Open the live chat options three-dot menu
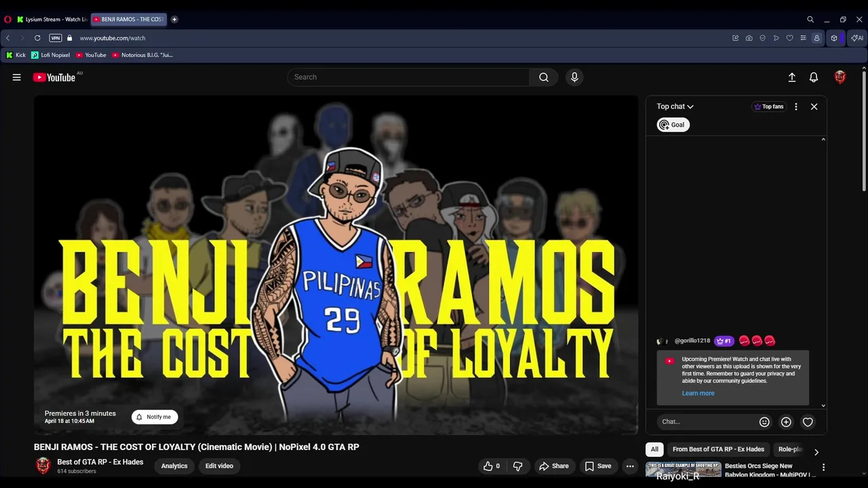The width and height of the screenshot is (868, 488). coord(796,106)
